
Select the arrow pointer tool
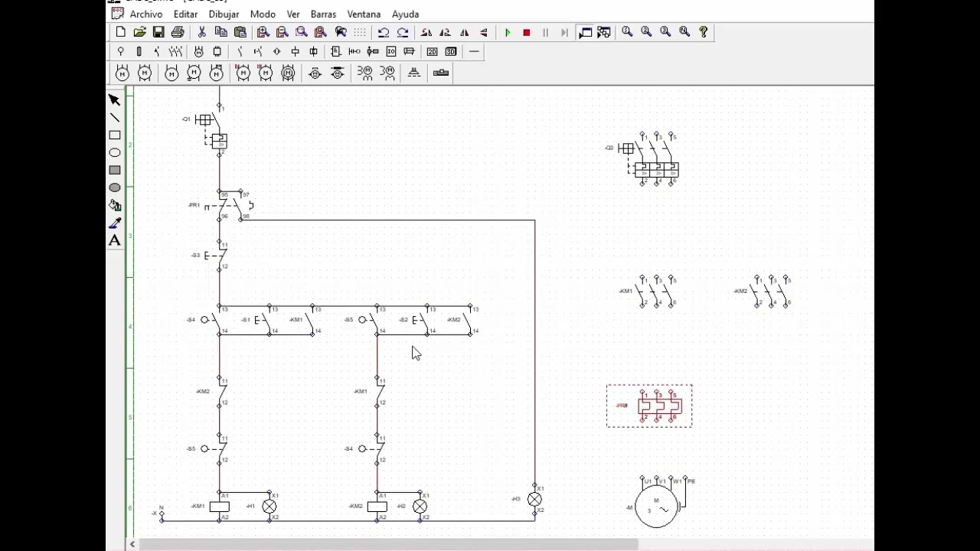tap(115, 99)
